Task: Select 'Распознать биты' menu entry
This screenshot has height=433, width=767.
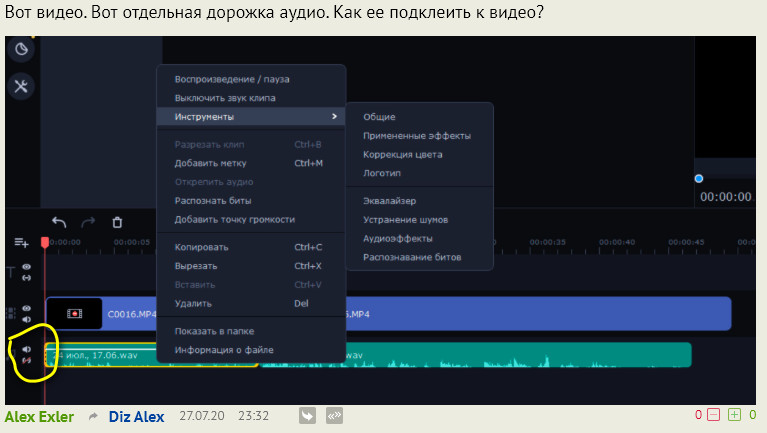Action: [251, 201]
